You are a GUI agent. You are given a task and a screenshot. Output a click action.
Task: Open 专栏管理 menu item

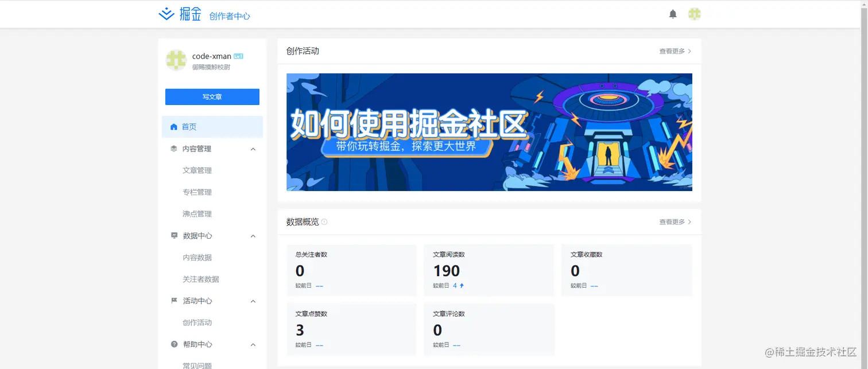pos(197,192)
